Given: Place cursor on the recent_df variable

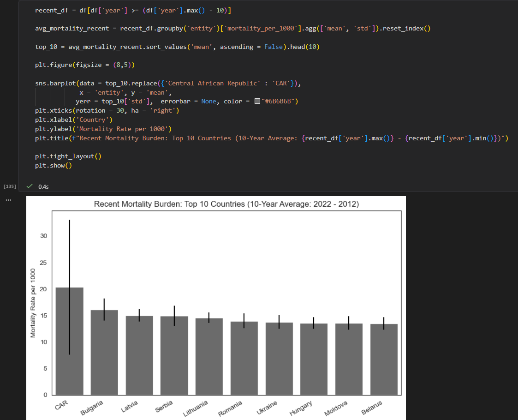Looking at the screenshot, I should (x=51, y=10).
